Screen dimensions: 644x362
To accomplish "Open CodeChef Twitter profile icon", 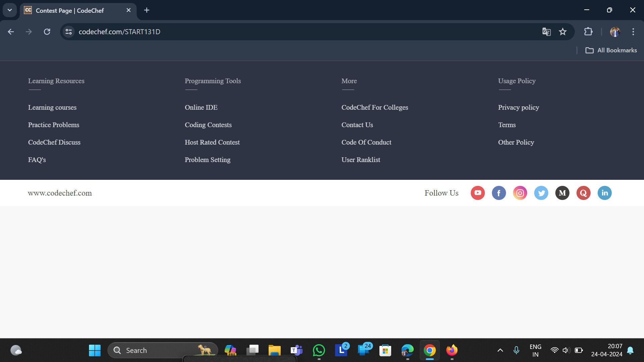I will pyautogui.click(x=541, y=193).
